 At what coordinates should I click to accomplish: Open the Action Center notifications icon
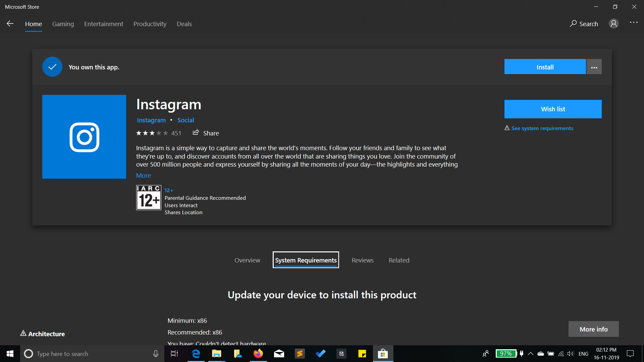tap(630, 354)
